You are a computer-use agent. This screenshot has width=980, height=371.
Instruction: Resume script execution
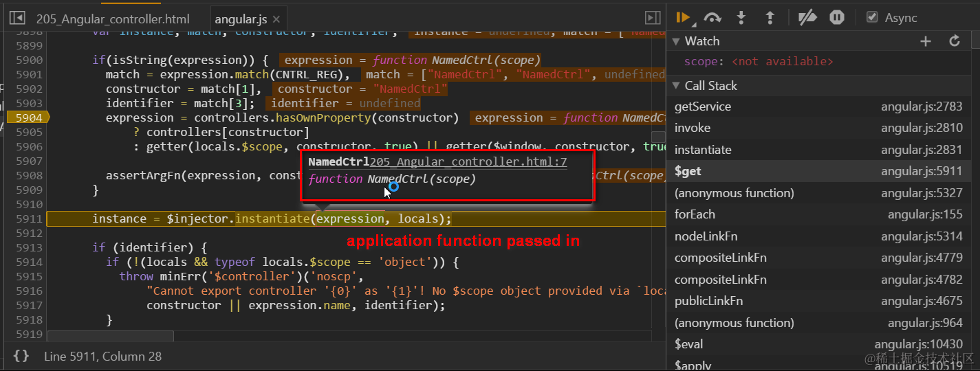(682, 18)
